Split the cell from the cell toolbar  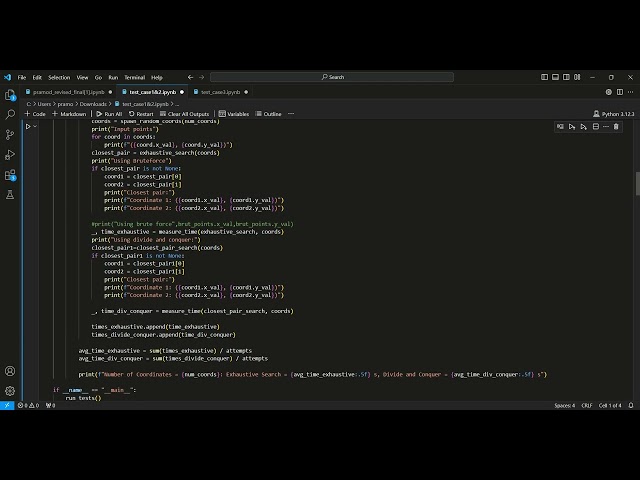coord(596,127)
